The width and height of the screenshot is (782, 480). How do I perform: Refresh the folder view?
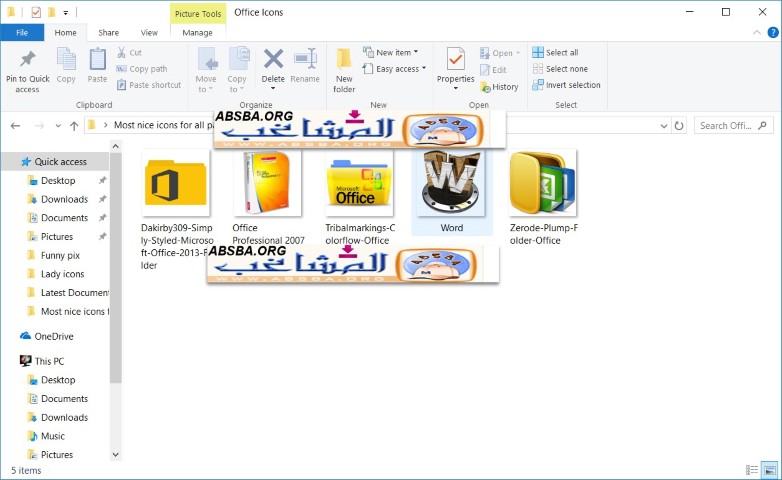pyautogui.click(x=679, y=126)
